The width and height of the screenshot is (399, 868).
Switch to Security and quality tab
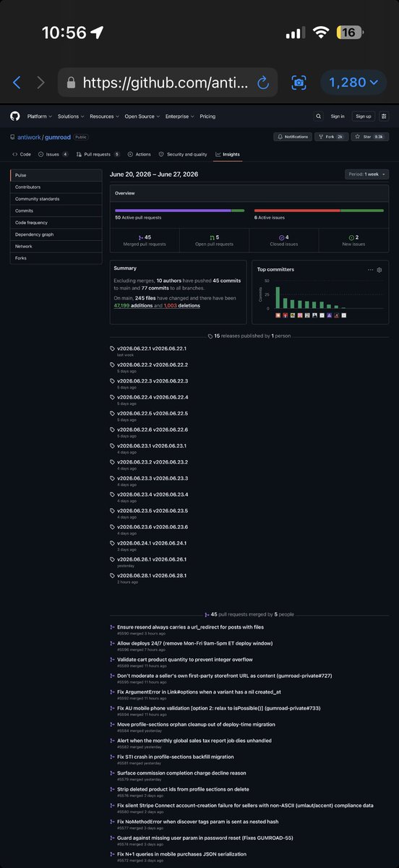[x=183, y=154]
